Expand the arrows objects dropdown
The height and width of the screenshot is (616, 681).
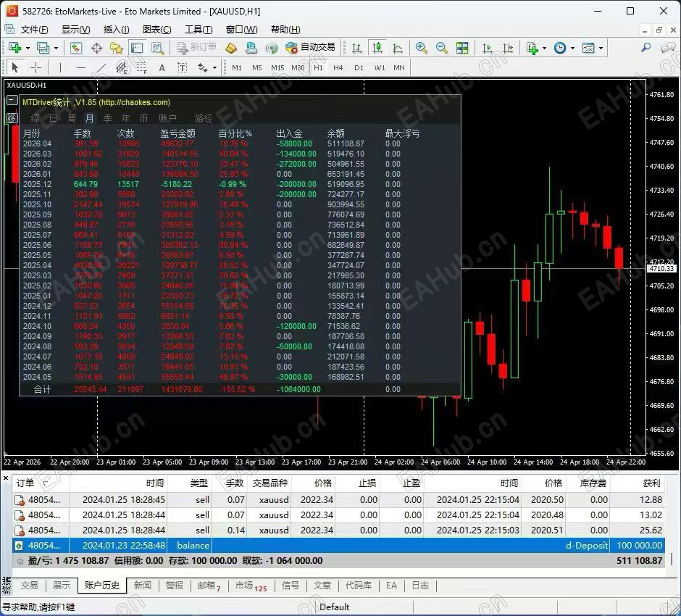[214, 68]
